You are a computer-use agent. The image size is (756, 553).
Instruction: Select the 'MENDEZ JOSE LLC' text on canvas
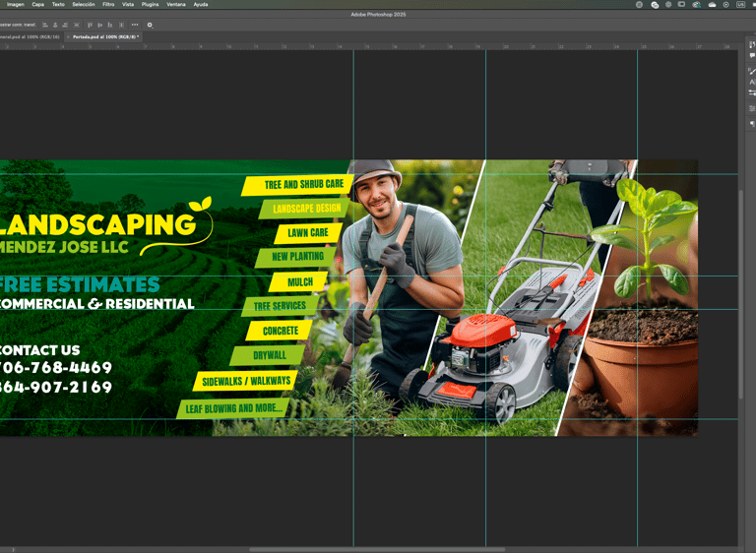64,247
